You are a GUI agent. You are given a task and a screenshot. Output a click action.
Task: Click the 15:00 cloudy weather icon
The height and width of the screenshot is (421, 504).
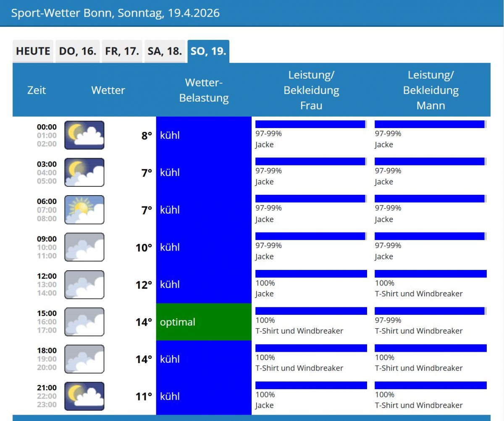(x=84, y=322)
